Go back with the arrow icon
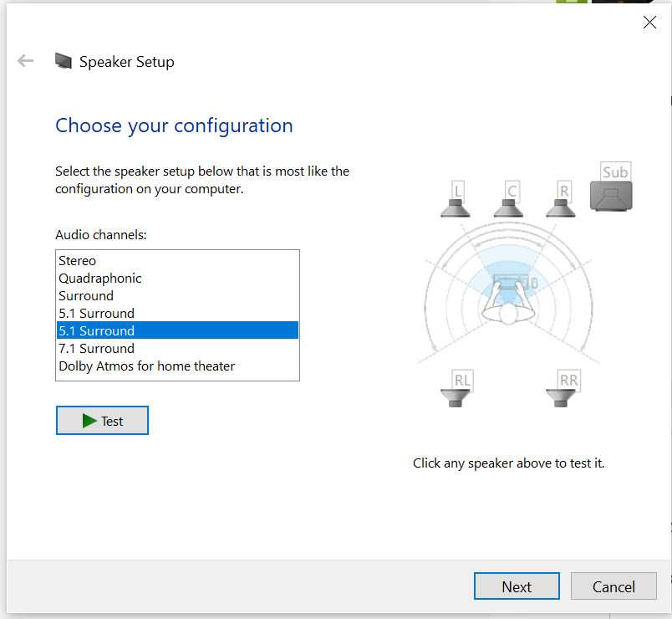Image resolution: width=672 pixels, height=619 pixels. 25,60
